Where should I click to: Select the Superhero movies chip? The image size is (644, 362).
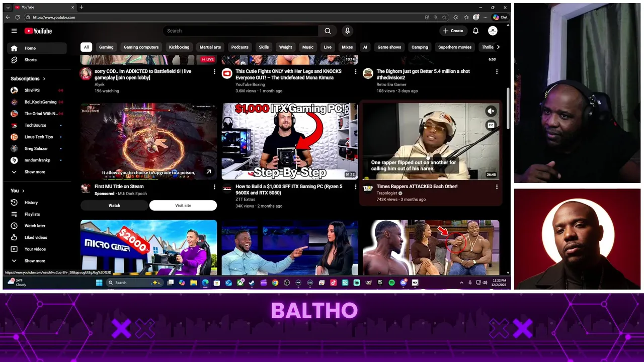click(455, 47)
